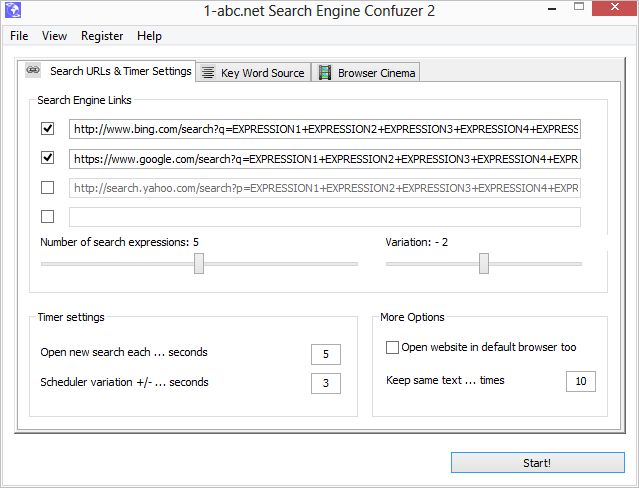Open the Register menu
The image size is (639, 488).
pos(102,36)
